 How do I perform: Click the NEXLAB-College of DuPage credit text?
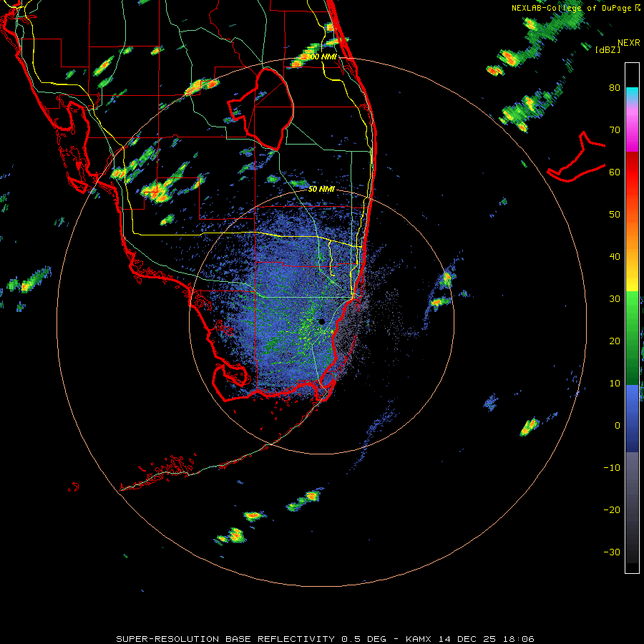point(572,8)
